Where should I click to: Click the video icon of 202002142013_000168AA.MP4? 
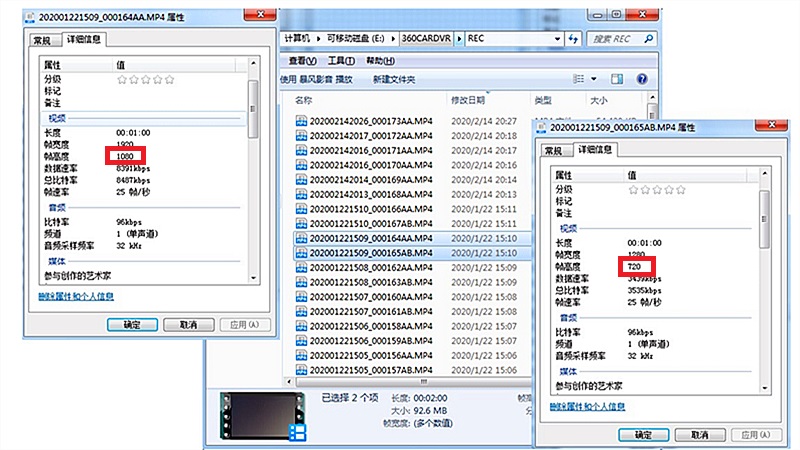click(301, 194)
